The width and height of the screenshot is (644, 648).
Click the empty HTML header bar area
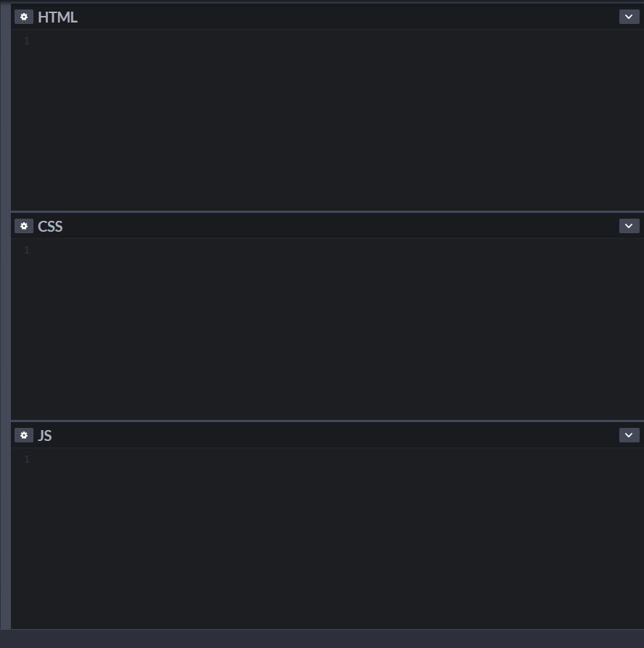347,17
